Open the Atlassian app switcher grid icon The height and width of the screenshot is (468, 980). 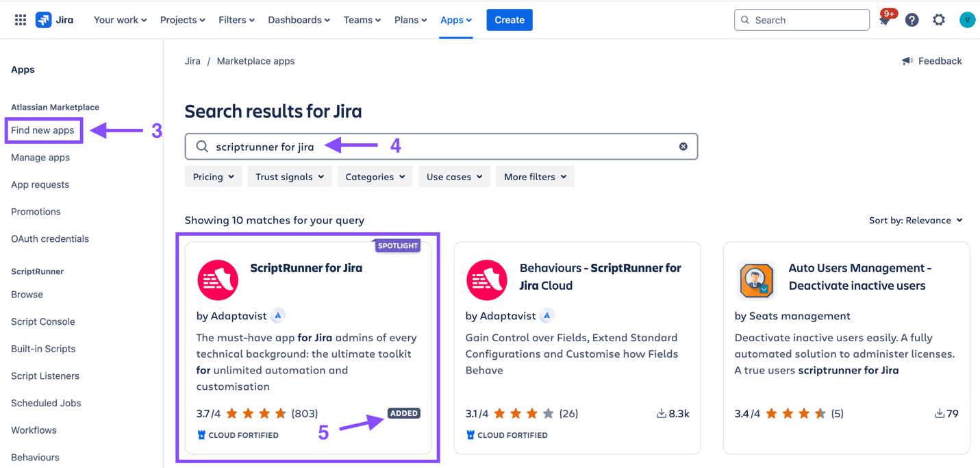click(20, 19)
